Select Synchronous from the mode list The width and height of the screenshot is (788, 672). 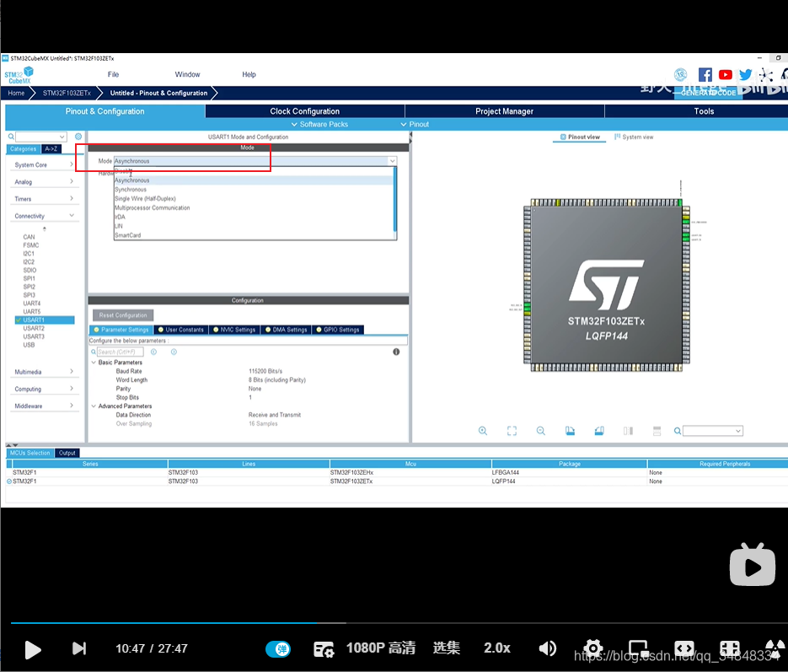(254, 190)
